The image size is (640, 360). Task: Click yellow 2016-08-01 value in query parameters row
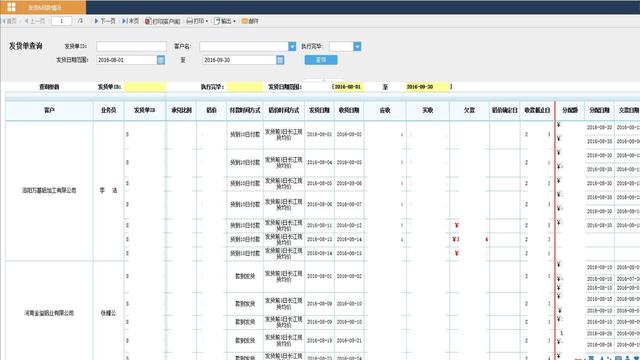tap(348, 87)
